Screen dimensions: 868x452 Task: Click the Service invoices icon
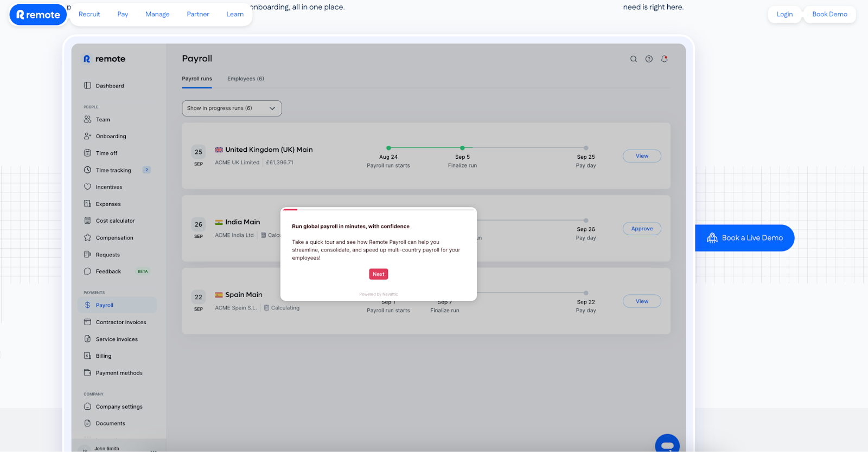87,339
